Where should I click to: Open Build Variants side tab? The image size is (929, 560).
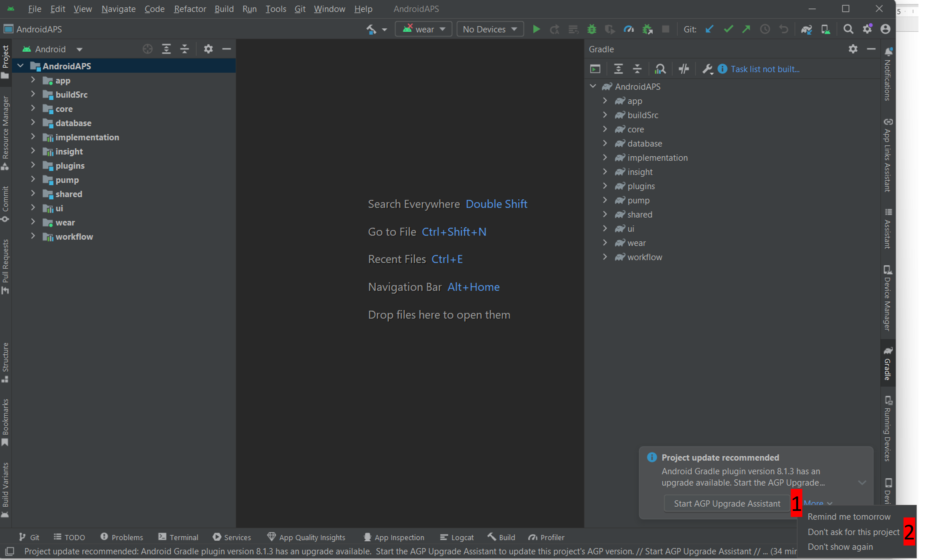(x=5, y=490)
